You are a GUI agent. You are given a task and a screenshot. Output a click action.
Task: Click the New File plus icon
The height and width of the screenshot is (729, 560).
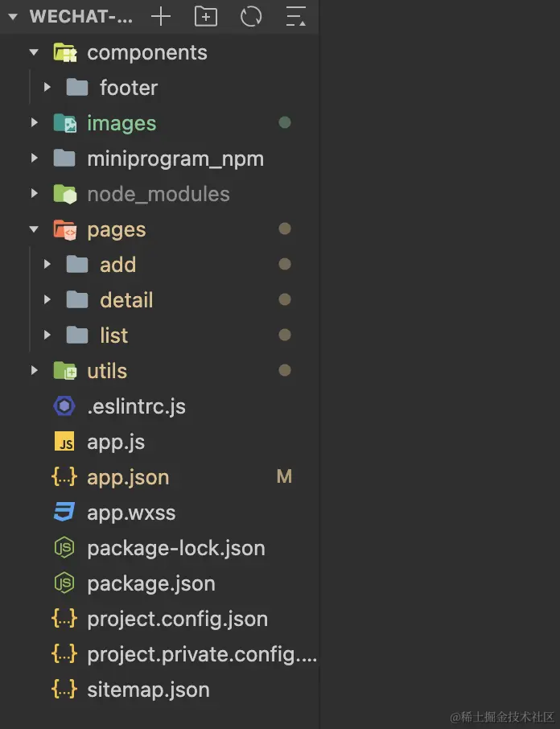(x=161, y=17)
